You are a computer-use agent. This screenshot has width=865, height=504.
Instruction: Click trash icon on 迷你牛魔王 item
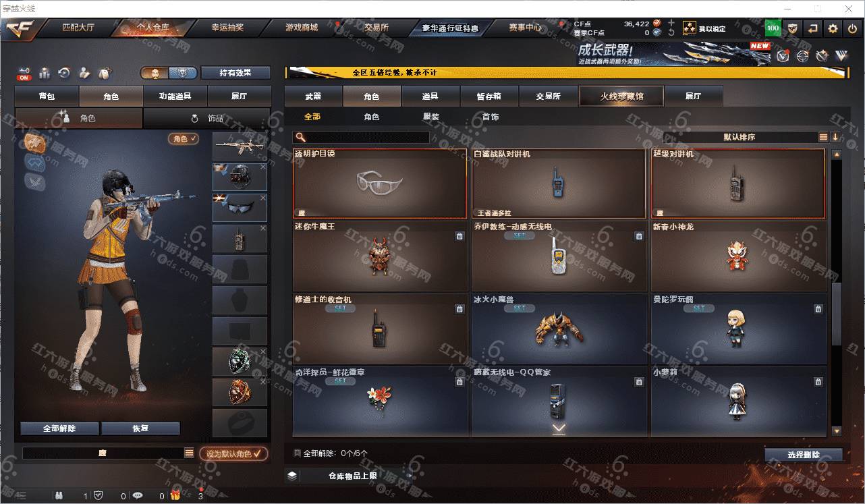pos(459,236)
